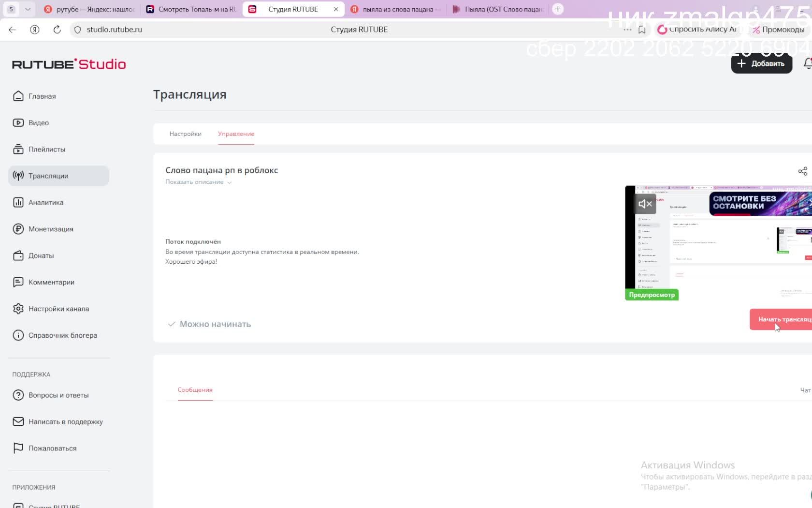Screen dimensions: 812x508
Task: Open the Аналитика section
Action: tap(45, 203)
